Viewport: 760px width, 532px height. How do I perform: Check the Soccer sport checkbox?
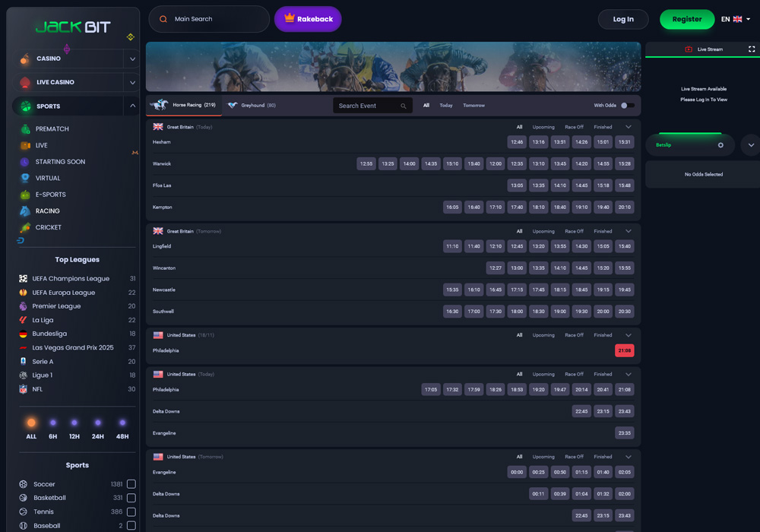click(131, 484)
